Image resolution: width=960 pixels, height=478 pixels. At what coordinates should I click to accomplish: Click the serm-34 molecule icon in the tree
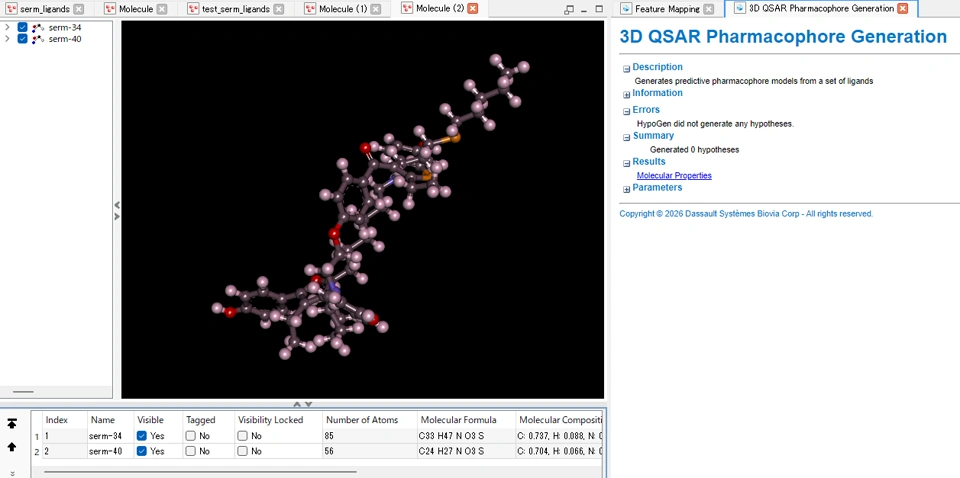click(38, 28)
